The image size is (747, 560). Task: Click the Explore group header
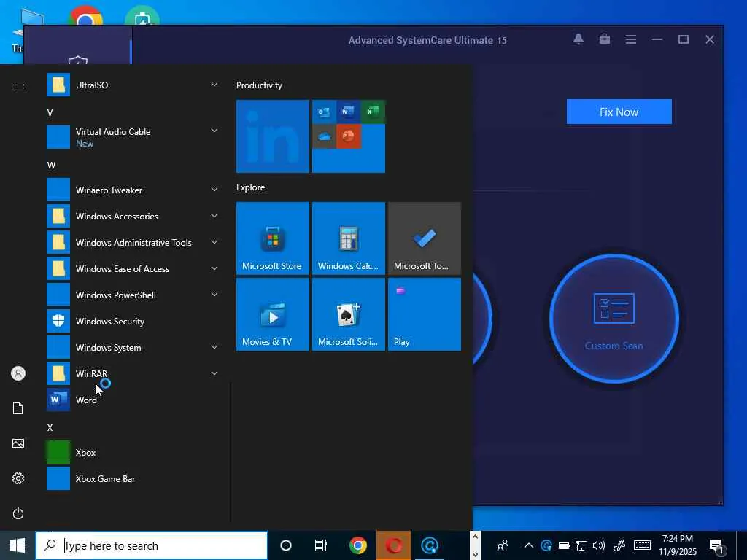tap(251, 187)
